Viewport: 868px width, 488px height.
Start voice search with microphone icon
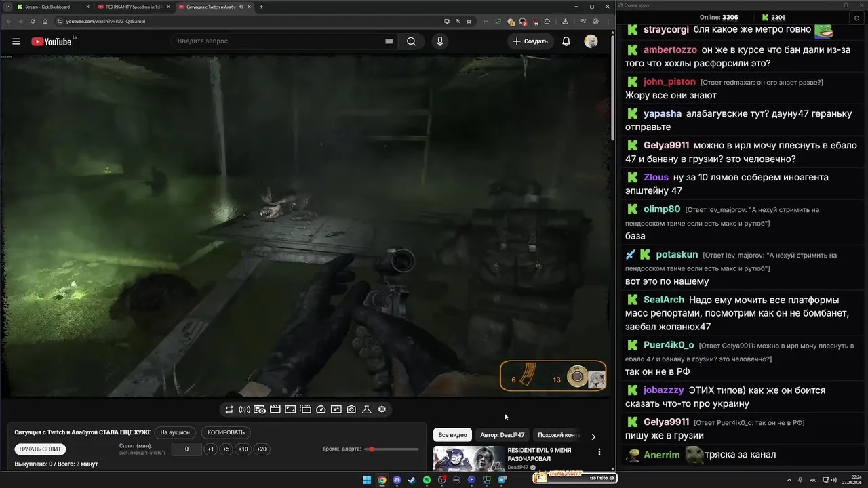click(x=440, y=41)
